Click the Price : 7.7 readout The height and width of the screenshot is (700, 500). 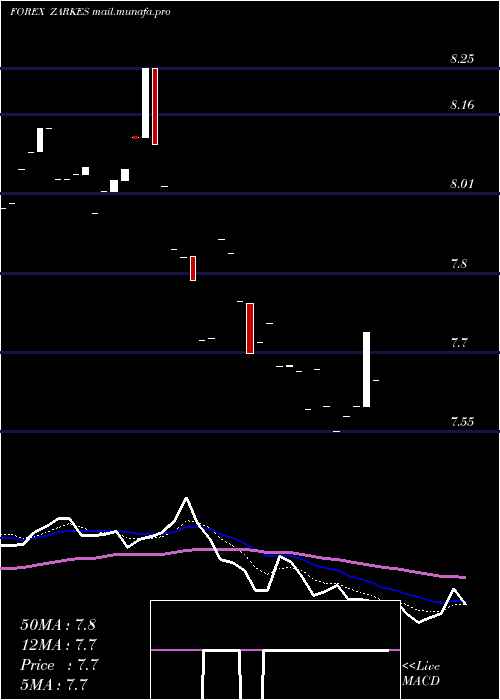coord(58,665)
